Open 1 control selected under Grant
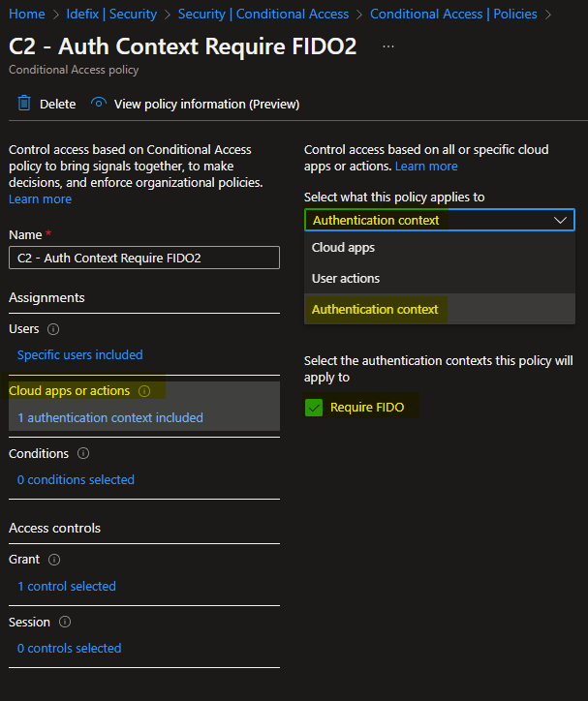The image size is (588, 701). point(67,586)
